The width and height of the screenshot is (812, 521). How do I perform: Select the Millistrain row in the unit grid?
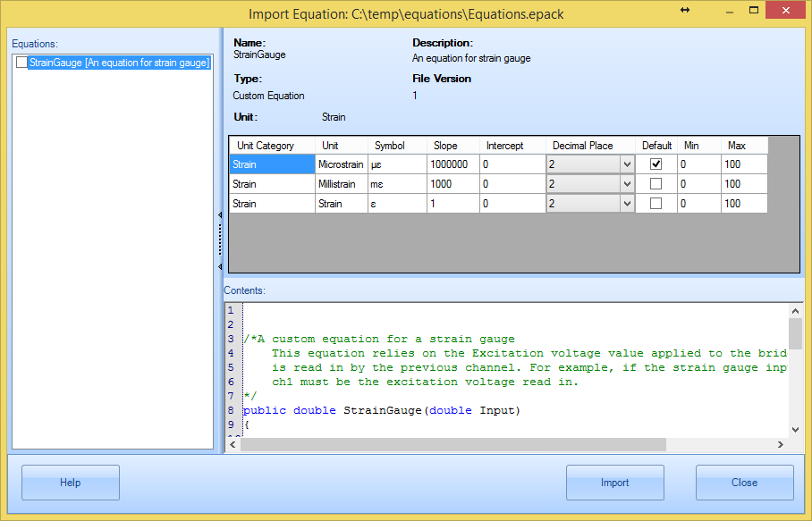pyautogui.click(x=268, y=183)
